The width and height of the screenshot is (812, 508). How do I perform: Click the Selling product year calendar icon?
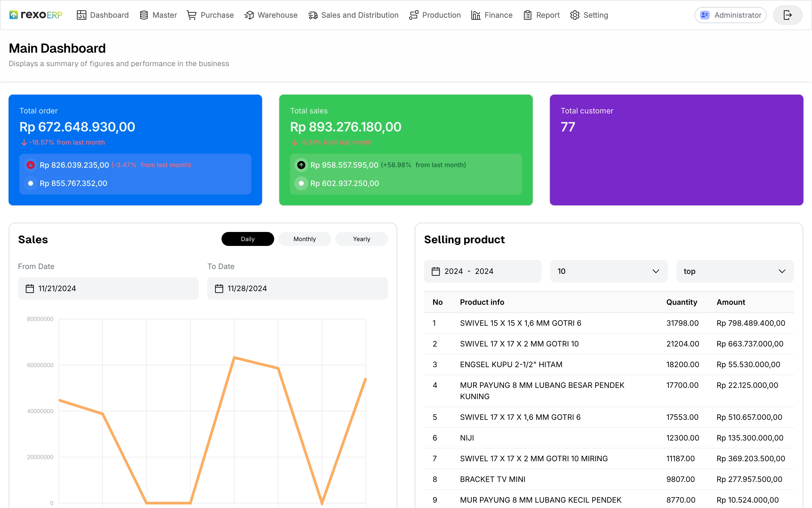(x=436, y=271)
